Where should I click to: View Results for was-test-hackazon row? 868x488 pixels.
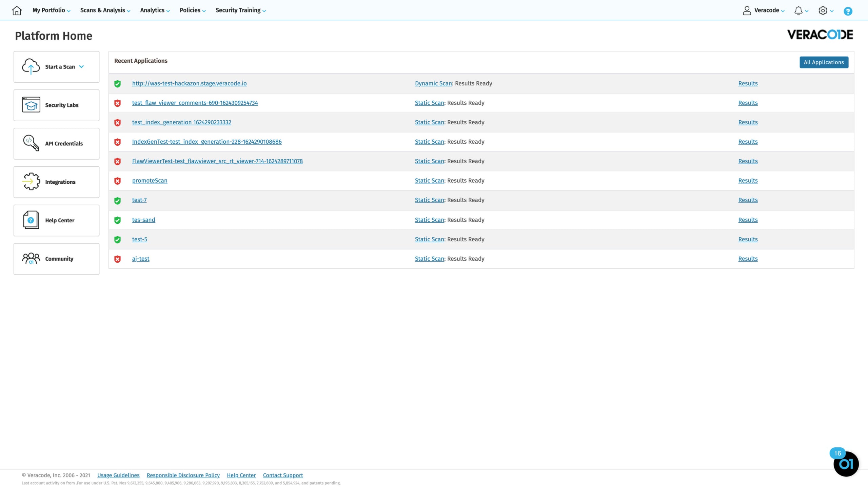(748, 83)
